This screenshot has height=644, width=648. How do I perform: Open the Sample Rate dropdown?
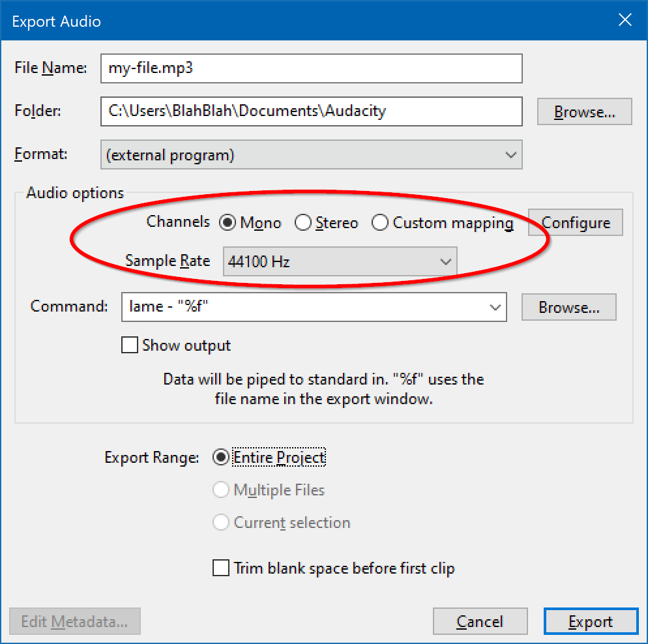446,261
